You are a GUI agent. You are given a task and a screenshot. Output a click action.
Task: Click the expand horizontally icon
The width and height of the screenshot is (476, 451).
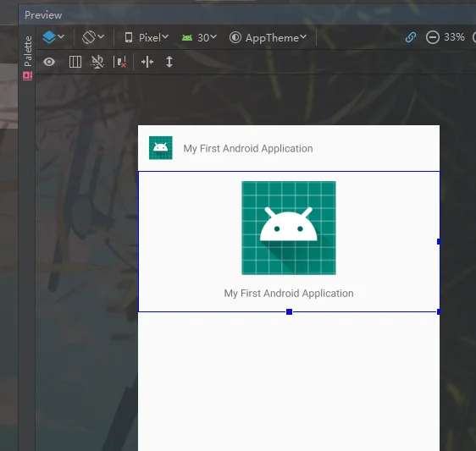pos(147,62)
